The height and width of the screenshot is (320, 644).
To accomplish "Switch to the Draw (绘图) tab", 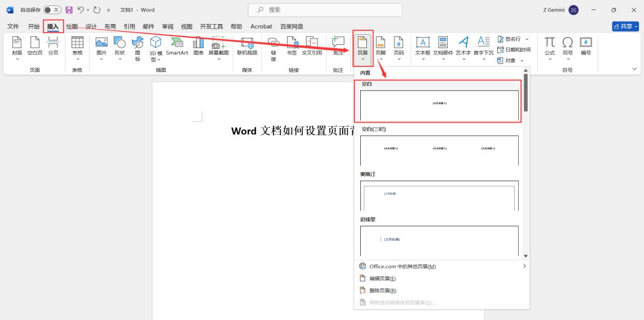I will coord(72,26).
